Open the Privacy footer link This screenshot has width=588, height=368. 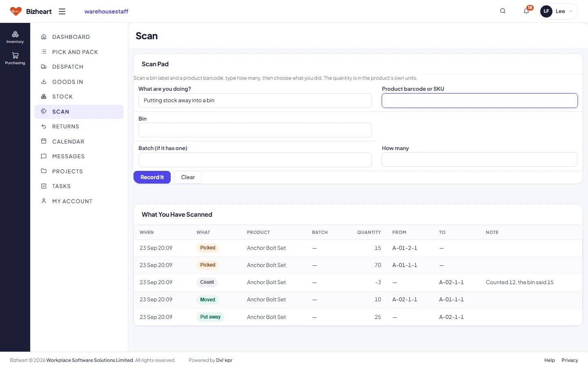pos(570,360)
